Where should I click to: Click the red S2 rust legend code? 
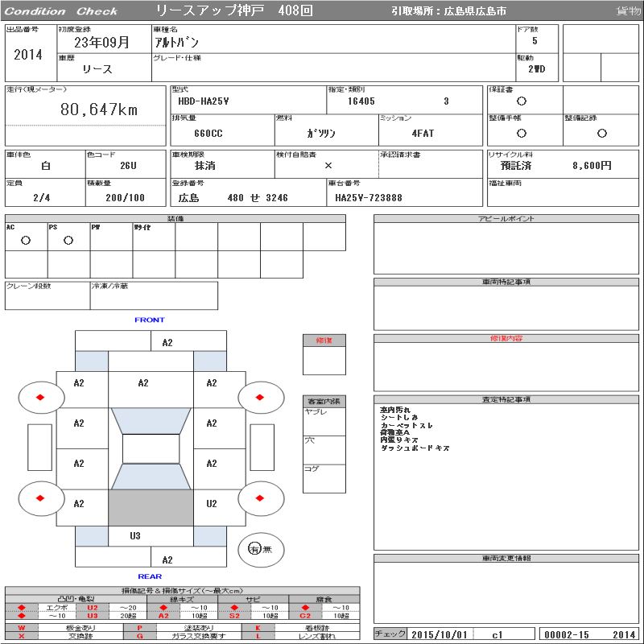point(234,616)
